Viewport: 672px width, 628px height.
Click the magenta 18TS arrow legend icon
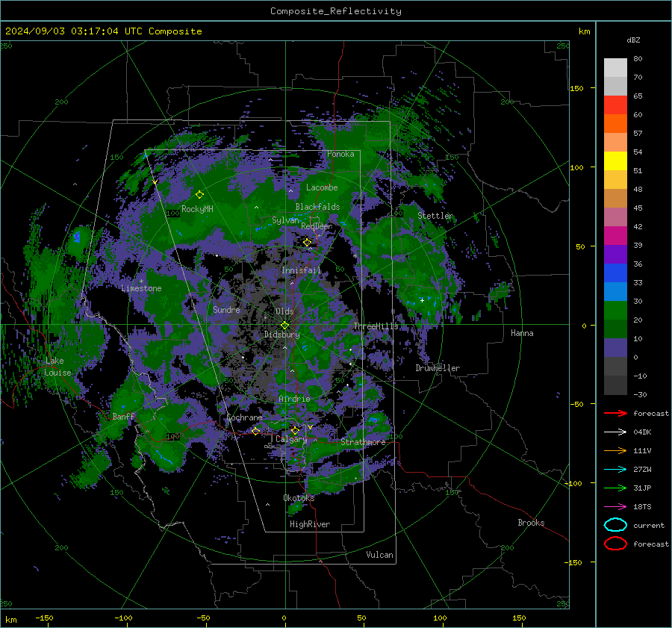point(615,507)
